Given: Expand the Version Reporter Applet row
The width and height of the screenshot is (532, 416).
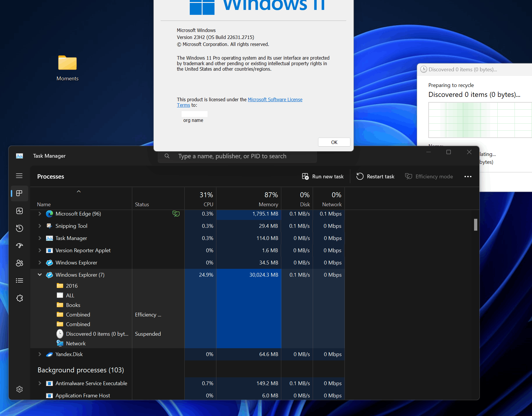Looking at the screenshot, I should tap(40, 250).
